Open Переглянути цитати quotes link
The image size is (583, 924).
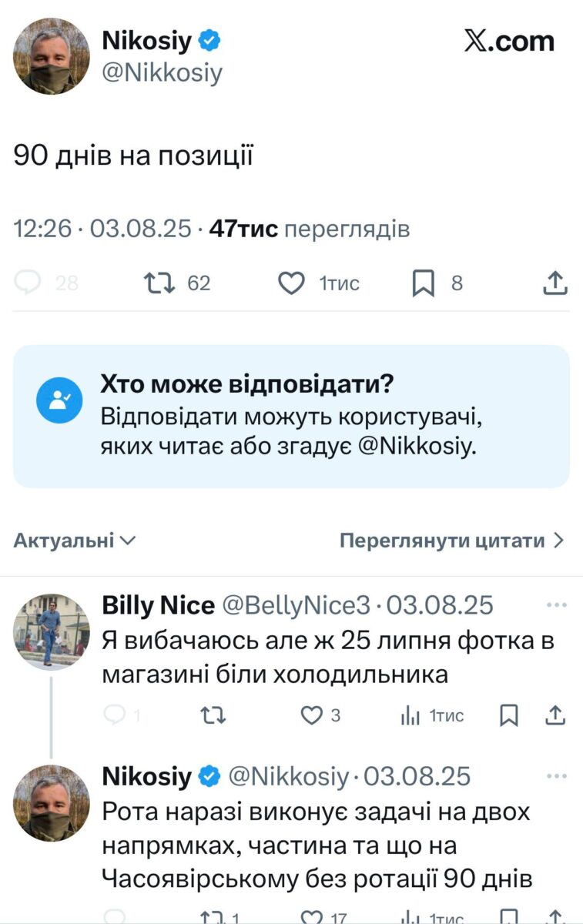pyautogui.click(x=452, y=541)
